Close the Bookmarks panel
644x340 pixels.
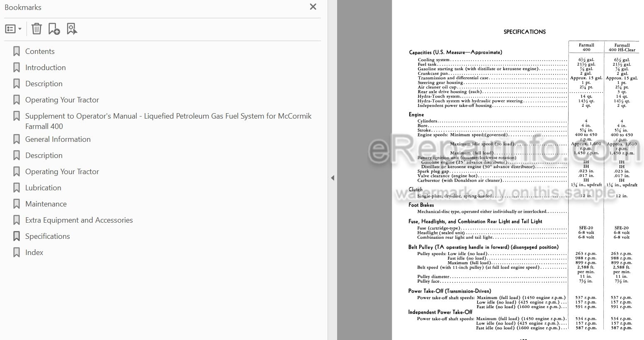click(313, 7)
